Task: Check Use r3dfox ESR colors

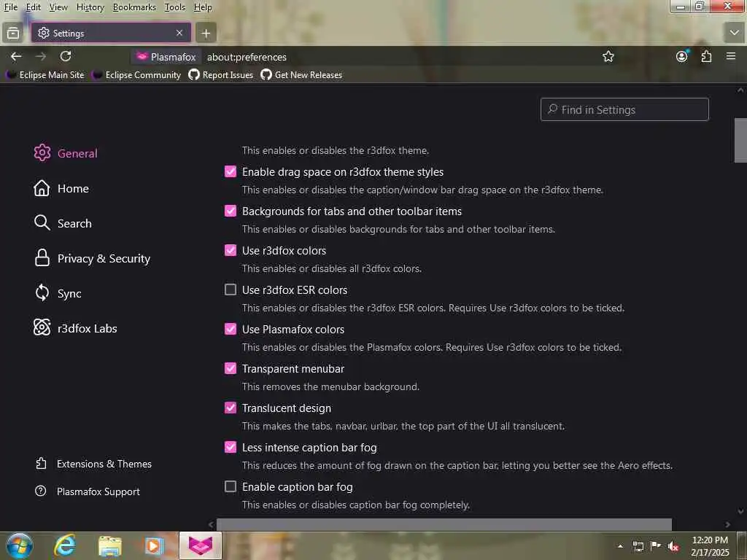Action: pos(230,289)
